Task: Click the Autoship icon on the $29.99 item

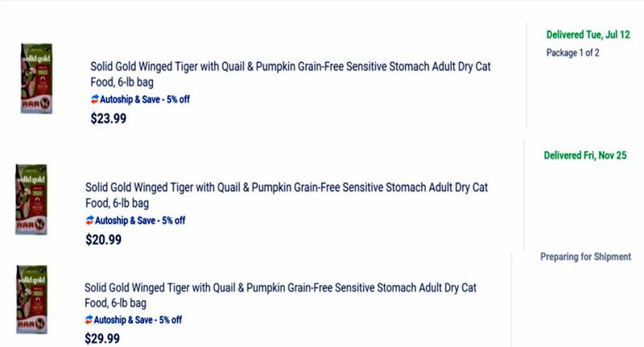Action: click(89, 320)
